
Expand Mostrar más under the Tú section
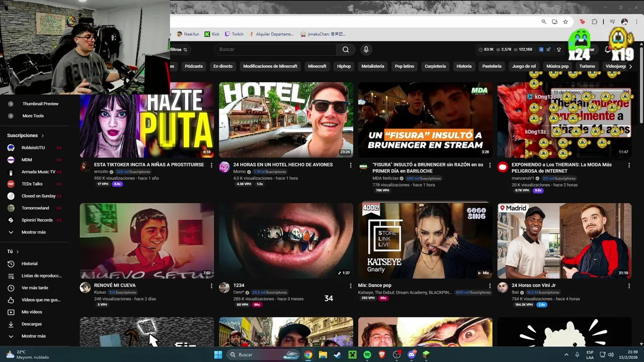pyautogui.click(x=34, y=336)
